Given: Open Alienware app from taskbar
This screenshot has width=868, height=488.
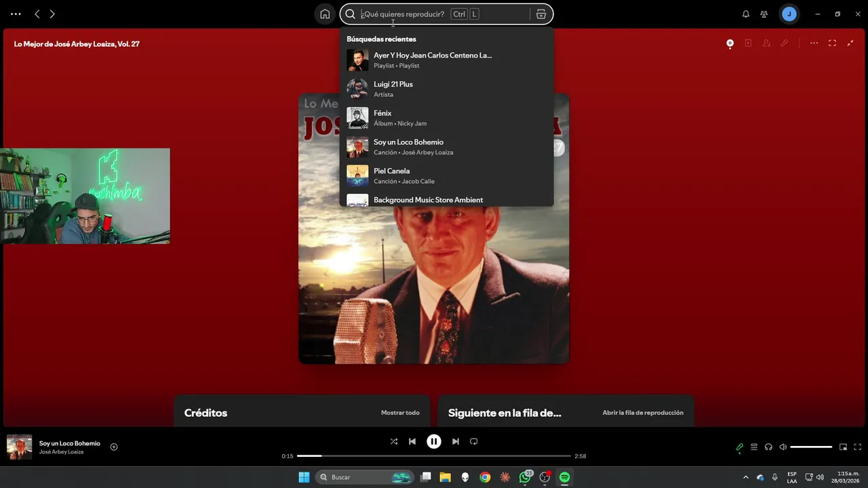Looking at the screenshot, I should coord(465,477).
